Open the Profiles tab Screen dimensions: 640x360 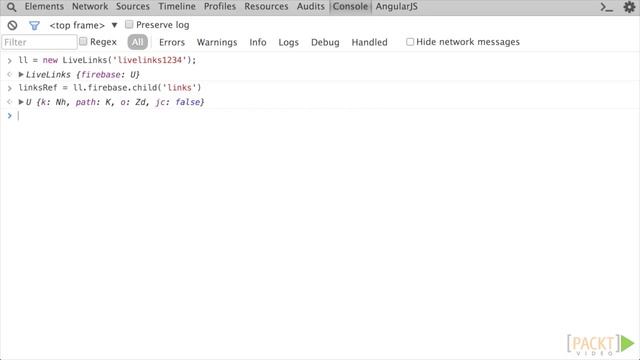tap(220, 7)
